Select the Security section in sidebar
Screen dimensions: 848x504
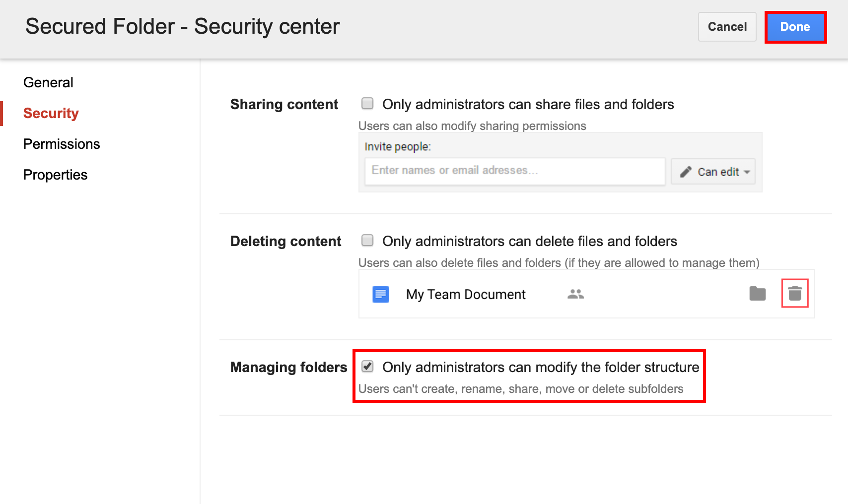(51, 113)
